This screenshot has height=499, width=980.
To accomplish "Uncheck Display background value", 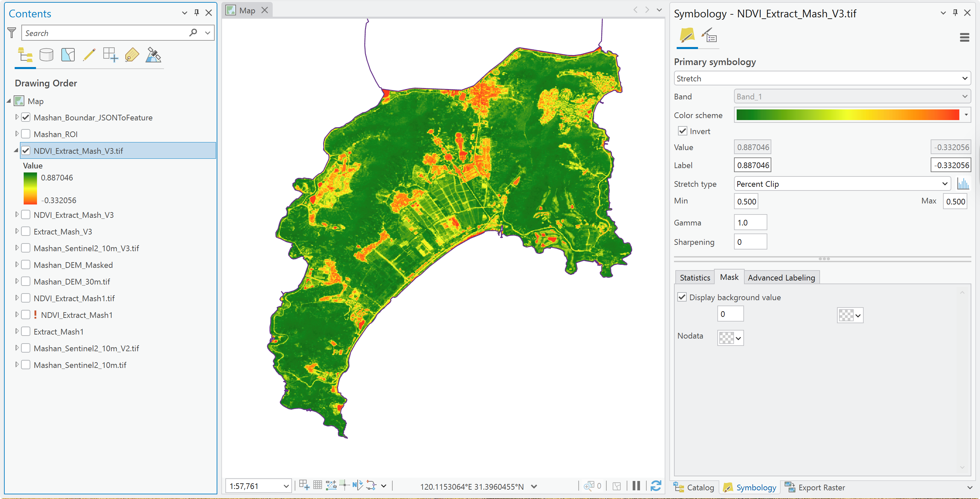I will (682, 297).
